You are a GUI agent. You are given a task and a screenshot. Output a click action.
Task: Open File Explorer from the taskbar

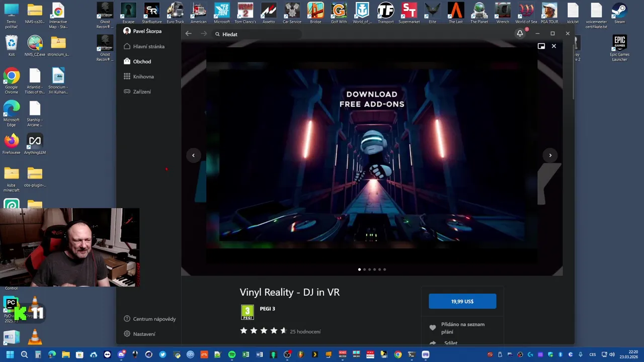65,354
